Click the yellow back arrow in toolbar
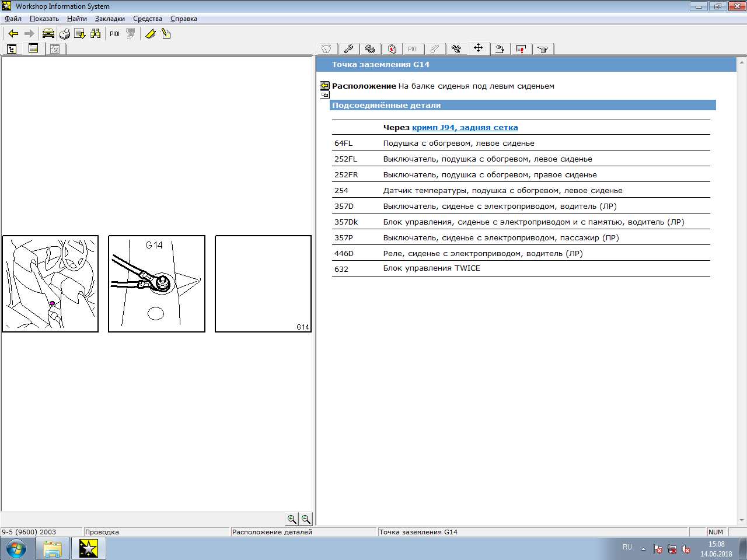 click(x=13, y=34)
